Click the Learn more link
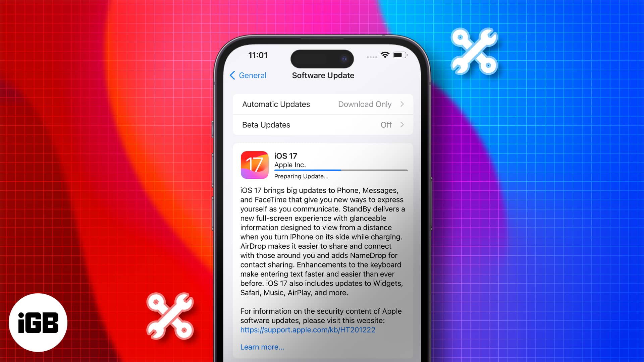This screenshot has width=644, height=362. click(263, 347)
